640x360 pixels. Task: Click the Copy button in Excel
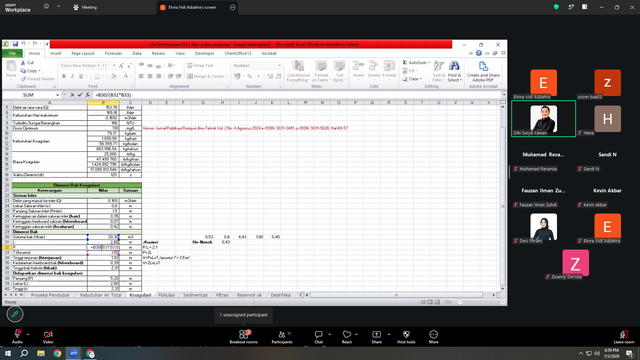(x=31, y=71)
